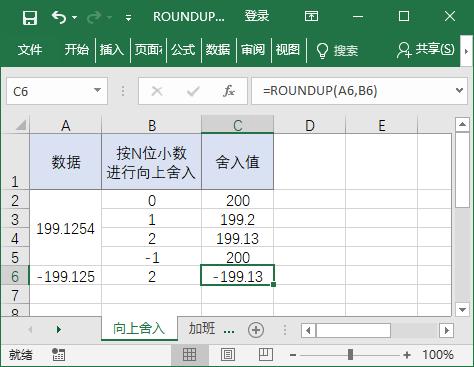The width and height of the screenshot is (474, 367).
Task: Switch to the 审阅 ribbon tab
Action: [253, 50]
